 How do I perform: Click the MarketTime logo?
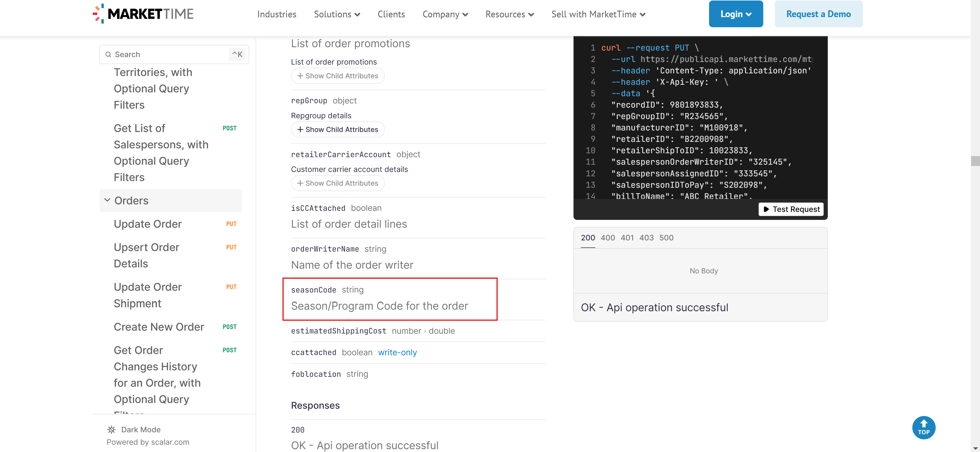143,14
